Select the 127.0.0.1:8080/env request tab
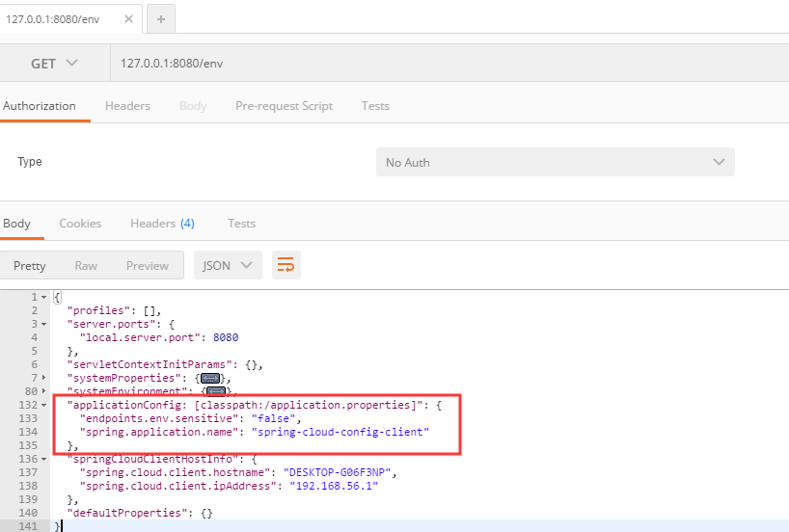Image resolution: width=789 pixels, height=532 pixels. tap(53, 19)
